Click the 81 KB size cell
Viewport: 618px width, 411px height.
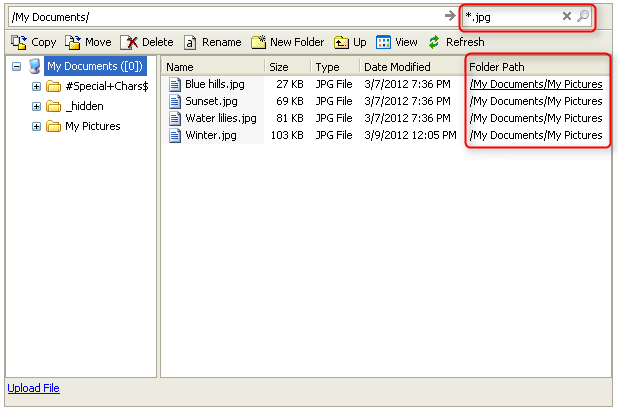click(x=290, y=118)
